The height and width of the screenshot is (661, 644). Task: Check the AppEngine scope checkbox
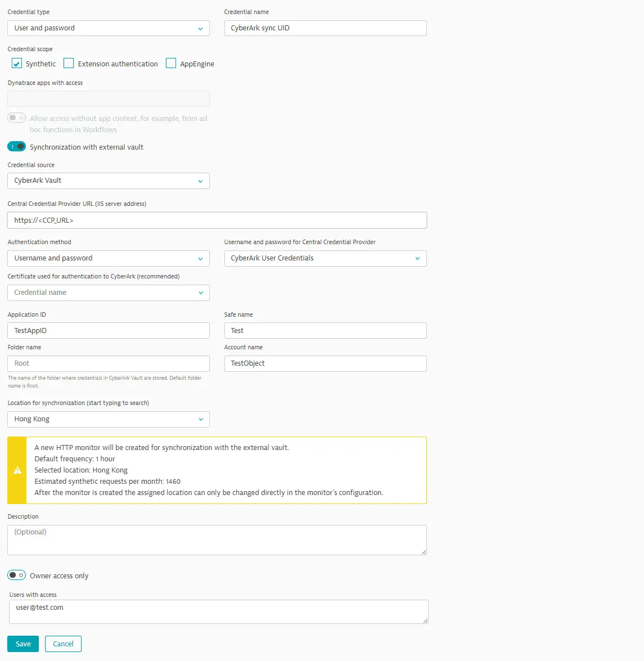tap(171, 64)
